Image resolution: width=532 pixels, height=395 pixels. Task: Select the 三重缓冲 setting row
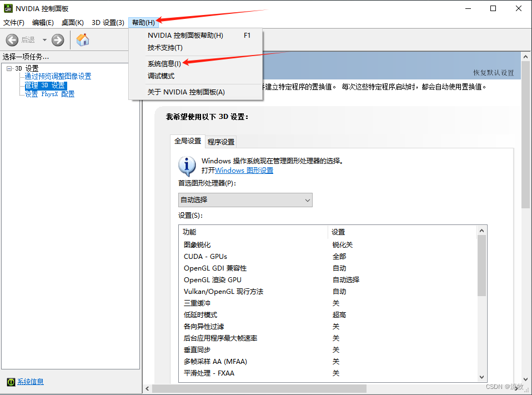click(x=328, y=303)
